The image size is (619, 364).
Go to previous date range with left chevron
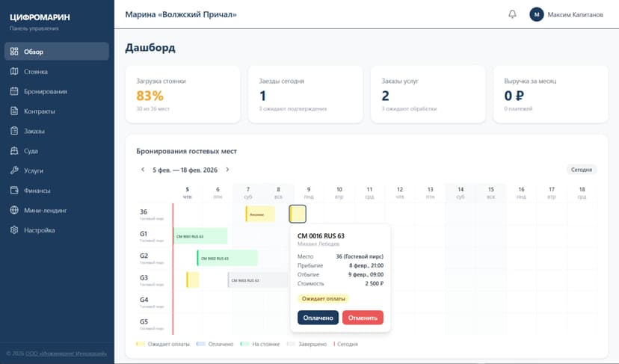pos(143,170)
